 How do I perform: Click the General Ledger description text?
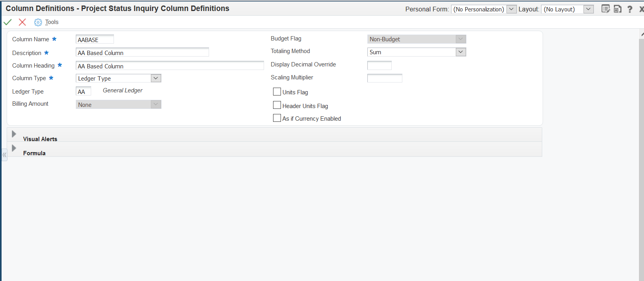(123, 90)
